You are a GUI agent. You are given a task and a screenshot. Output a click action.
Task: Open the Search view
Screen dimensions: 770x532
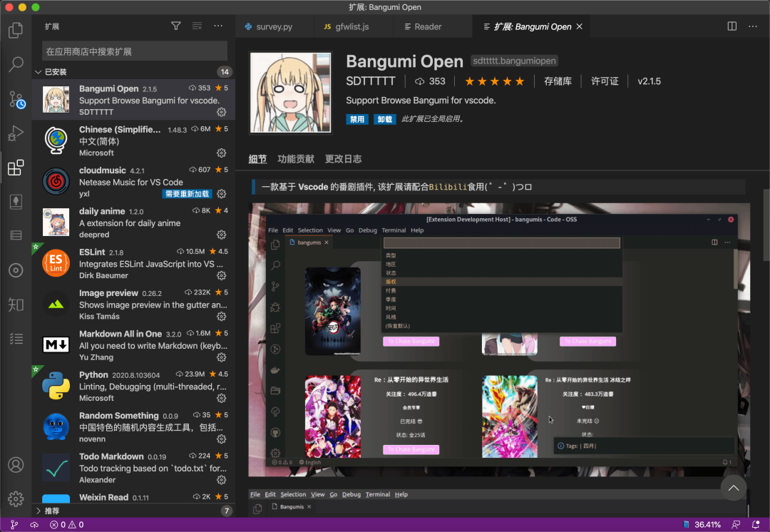pyautogui.click(x=16, y=64)
